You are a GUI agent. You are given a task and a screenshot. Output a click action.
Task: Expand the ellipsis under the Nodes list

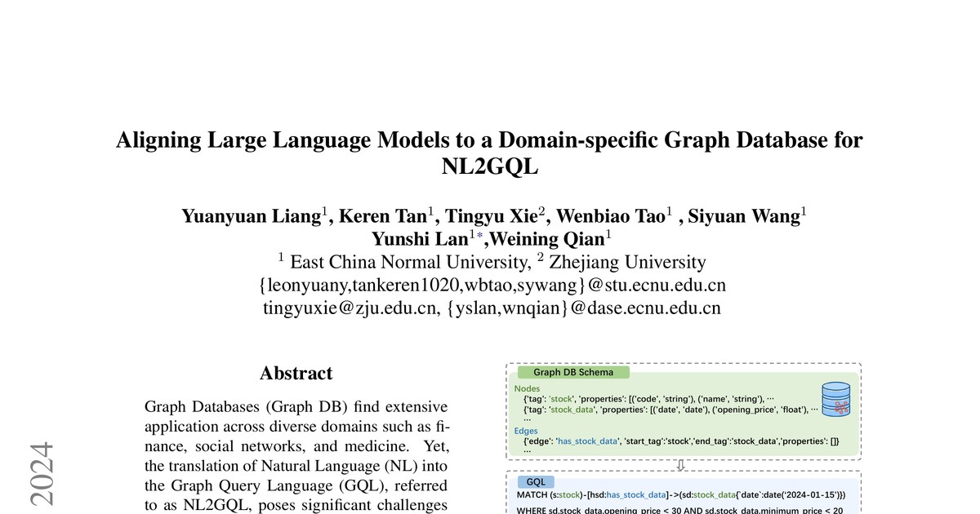pos(528,419)
